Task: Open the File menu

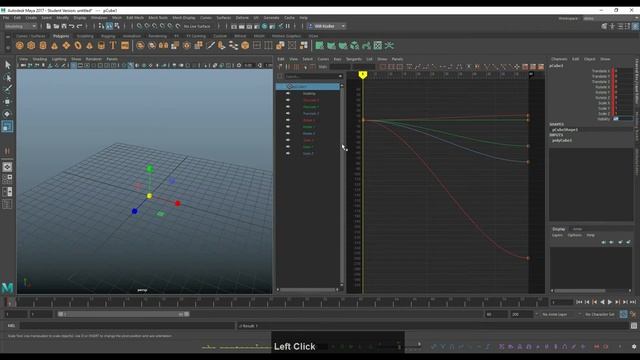Action: (x=6, y=18)
